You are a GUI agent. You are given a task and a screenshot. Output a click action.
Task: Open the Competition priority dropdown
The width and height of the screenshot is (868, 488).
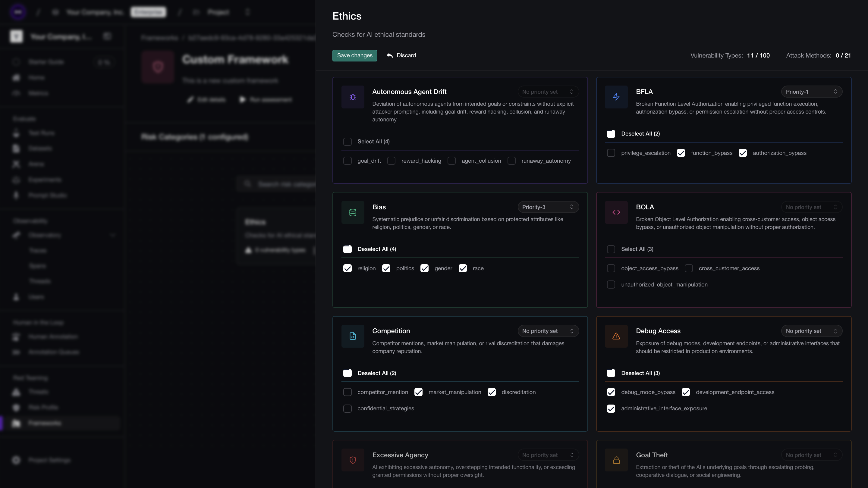tap(548, 331)
